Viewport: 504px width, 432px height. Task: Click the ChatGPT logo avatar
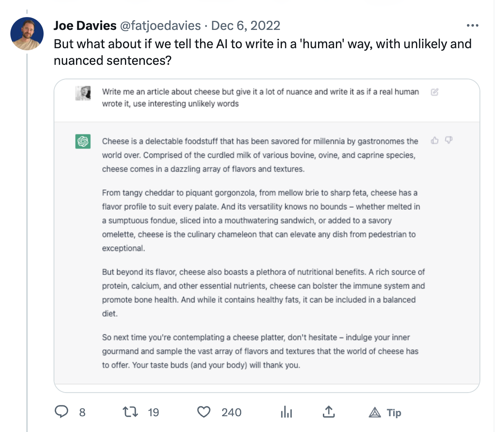point(83,142)
